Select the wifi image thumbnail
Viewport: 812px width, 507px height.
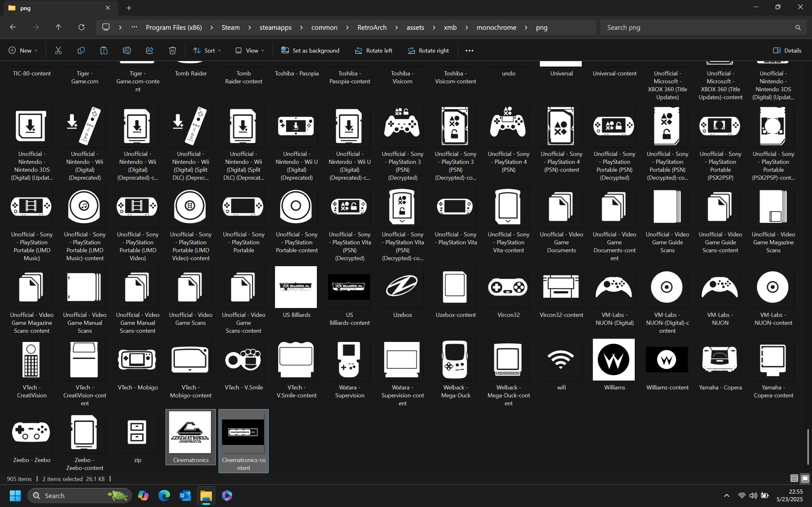[x=561, y=360]
